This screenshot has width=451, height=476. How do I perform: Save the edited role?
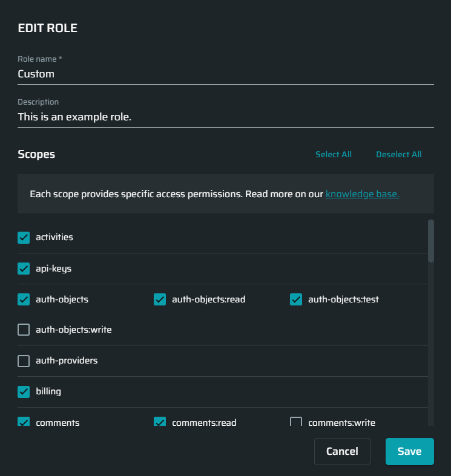click(x=409, y=451)
